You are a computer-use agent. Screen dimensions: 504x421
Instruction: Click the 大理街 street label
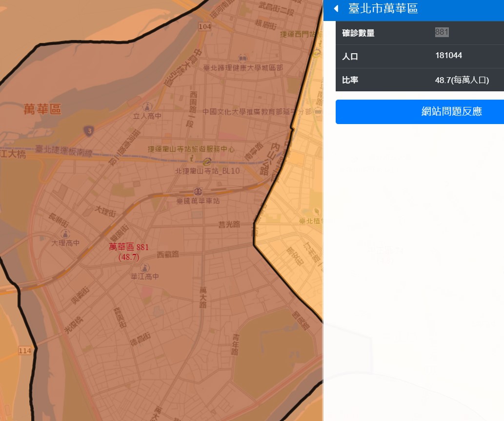pos(105,211)
